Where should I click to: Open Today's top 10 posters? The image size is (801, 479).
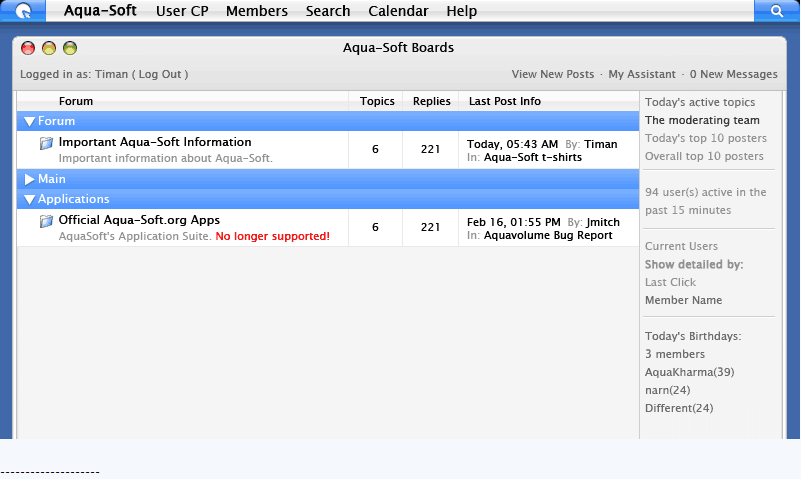click(x=706, y=138)
